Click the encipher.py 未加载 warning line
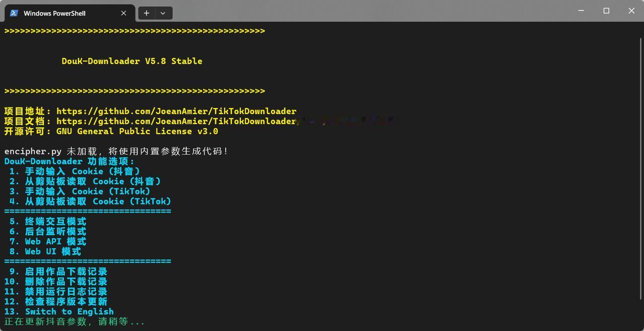 116,151
